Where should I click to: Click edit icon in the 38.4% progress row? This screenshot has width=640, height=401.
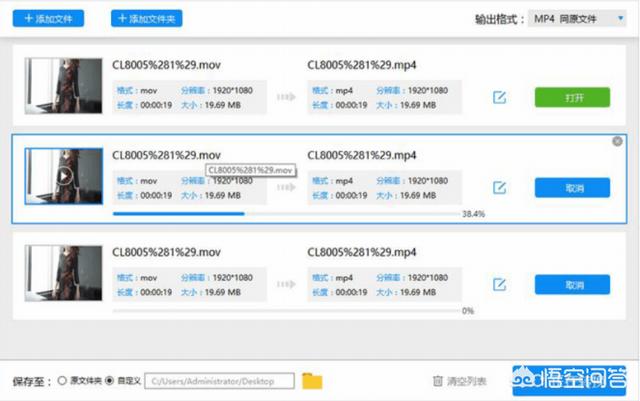[x=499, y=188]
